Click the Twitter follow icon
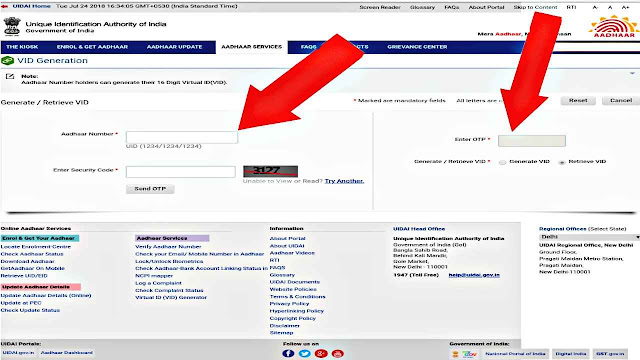This screenshot has height=360, width=640. [x=304, y=353]
